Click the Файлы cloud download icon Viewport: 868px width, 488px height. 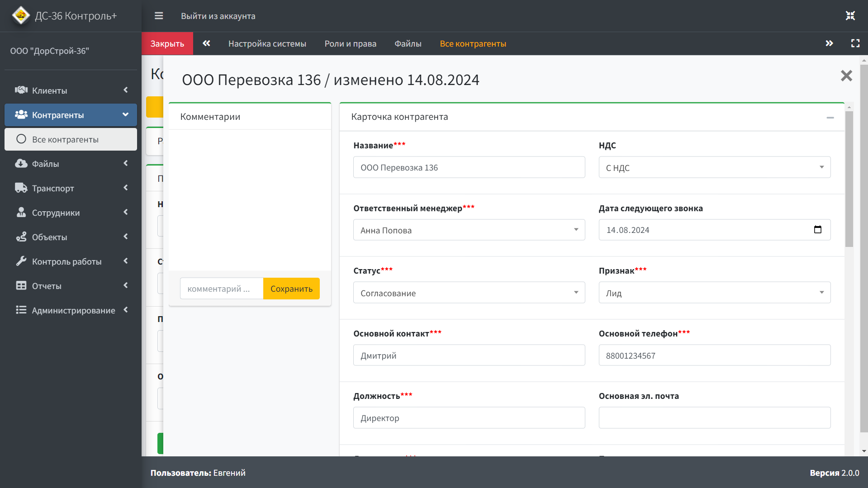21,163
